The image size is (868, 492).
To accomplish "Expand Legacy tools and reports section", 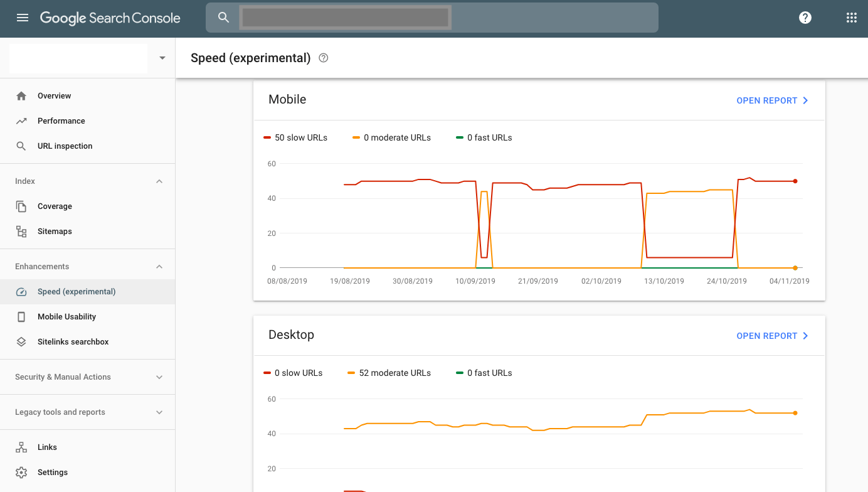I will point(159,412).
